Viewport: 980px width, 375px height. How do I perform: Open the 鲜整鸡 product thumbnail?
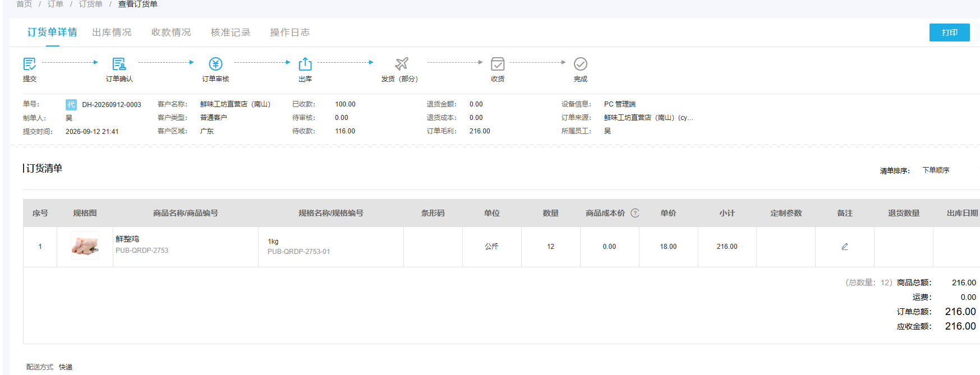85,246
